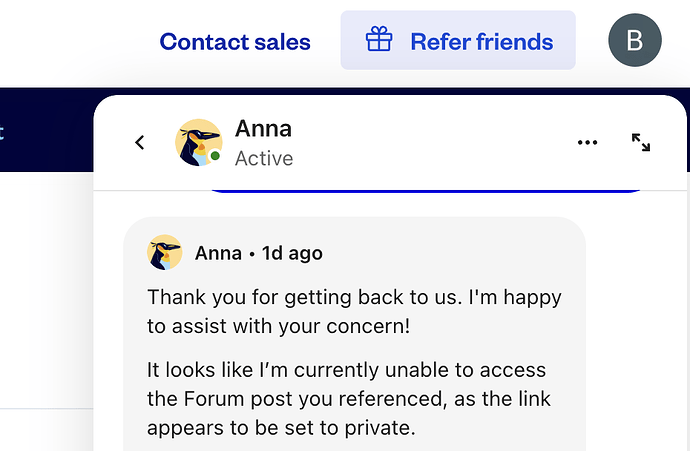This screenshot has height=451, width=690.
Task: Click the paragraph mentioning the Forum post
Action: pyautogui.click(x=348, y=399)
